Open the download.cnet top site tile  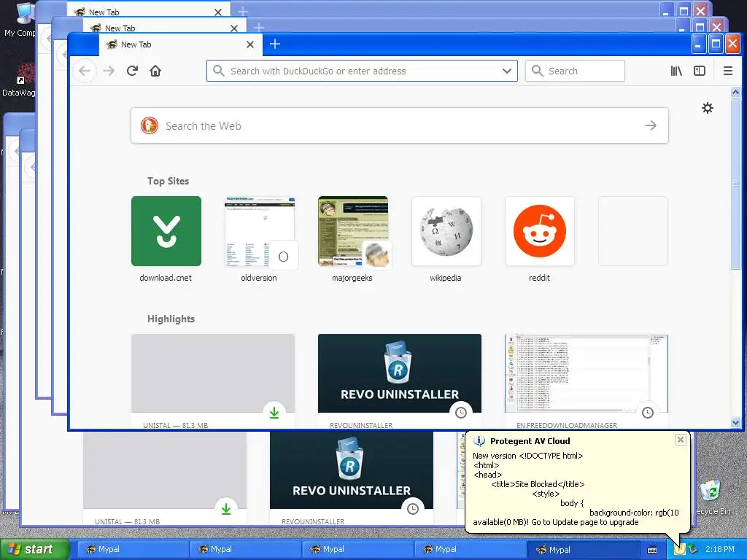pyautogui.click(x=166, y=231)
